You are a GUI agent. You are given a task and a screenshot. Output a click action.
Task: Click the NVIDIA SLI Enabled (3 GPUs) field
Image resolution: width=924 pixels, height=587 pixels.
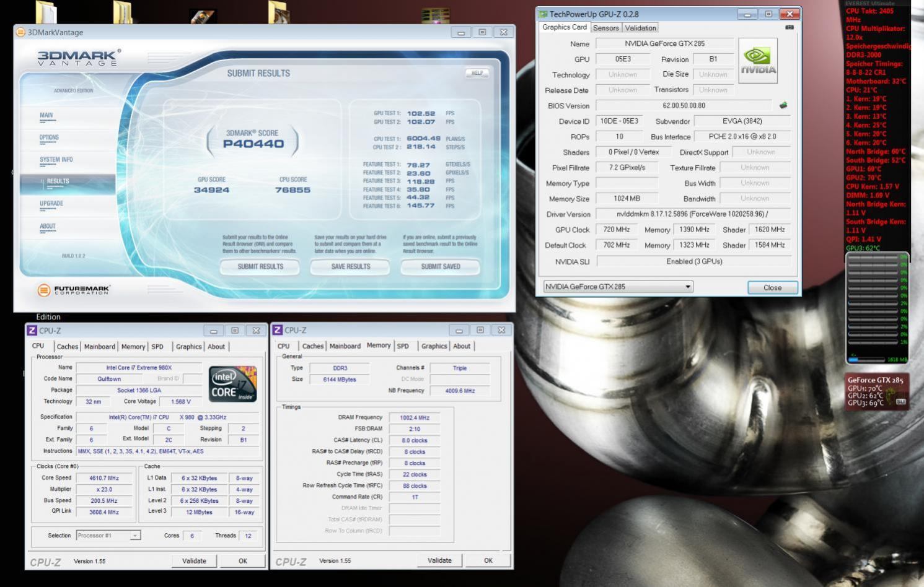(x=693, y=261)
